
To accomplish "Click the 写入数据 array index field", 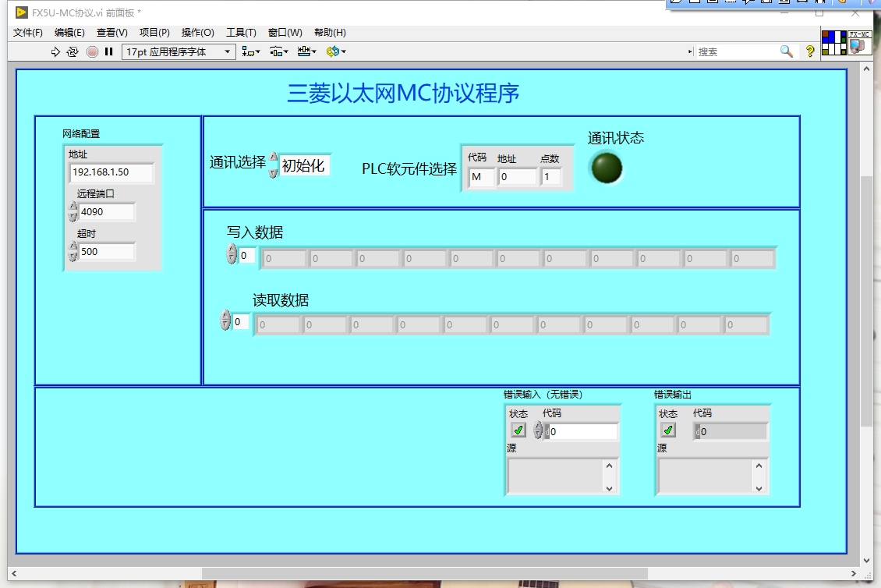I will point(246,255).
